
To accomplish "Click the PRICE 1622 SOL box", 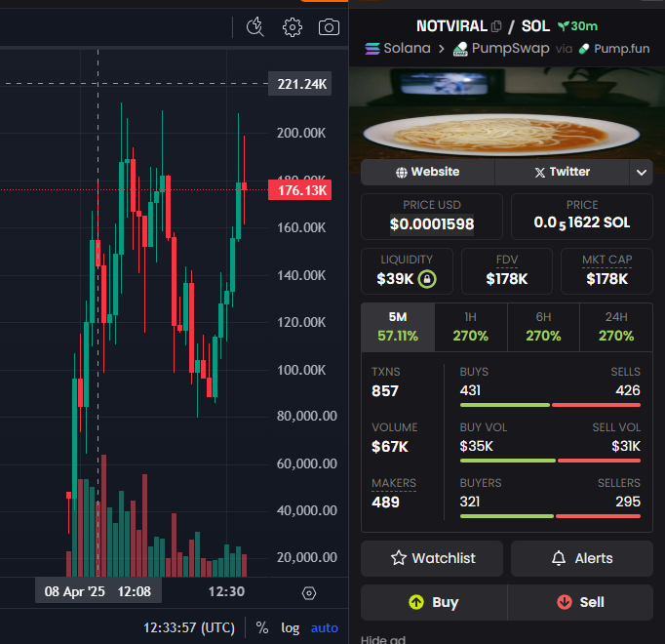I will pos(582,217).
